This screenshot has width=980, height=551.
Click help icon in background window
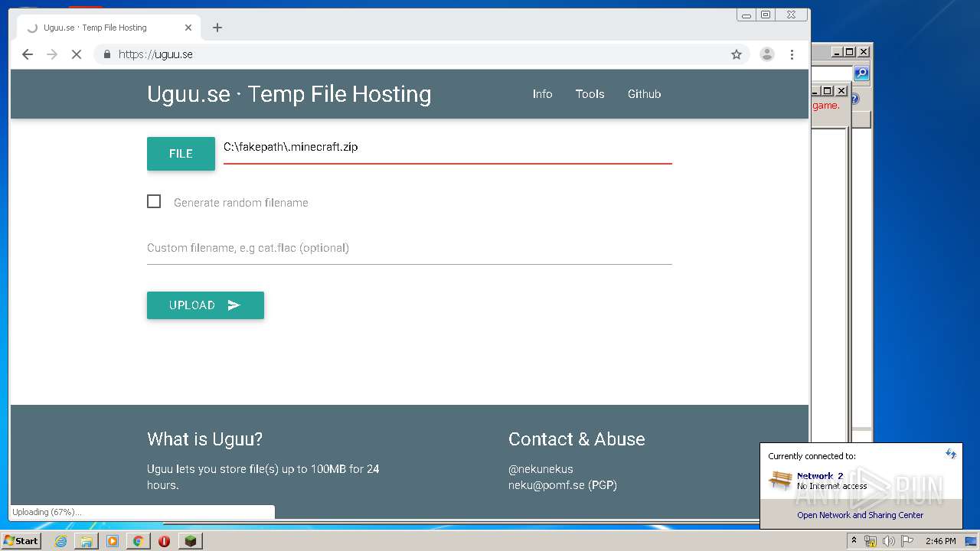[x=854, y=99]
